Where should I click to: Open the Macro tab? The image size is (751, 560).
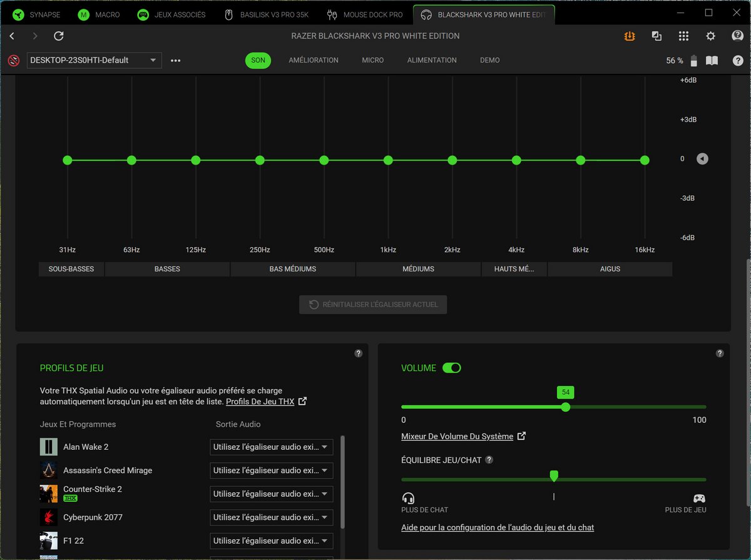pos(99,14)
